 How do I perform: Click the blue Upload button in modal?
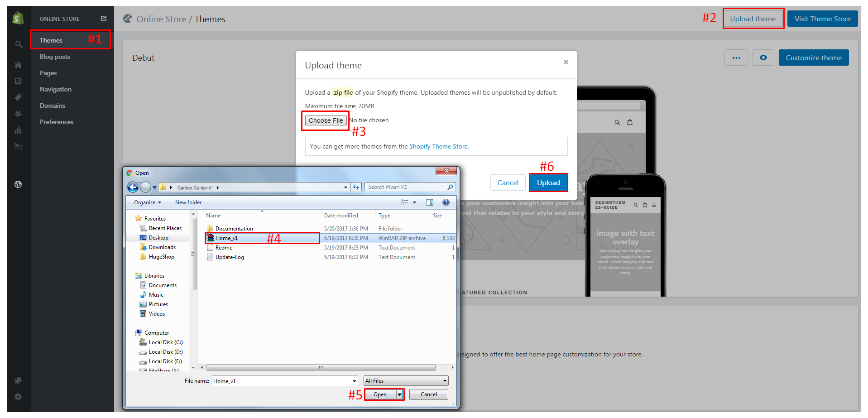pos(548,183)
